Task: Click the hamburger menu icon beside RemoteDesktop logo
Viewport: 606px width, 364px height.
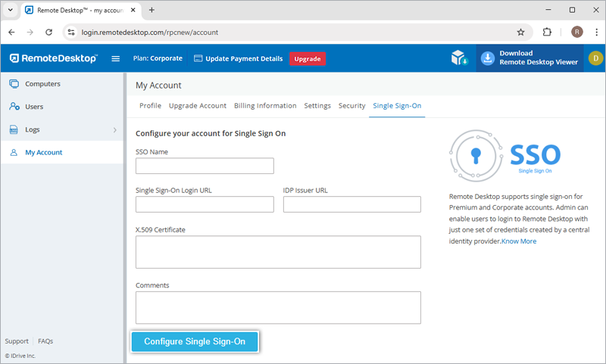Action: coord(116,58)
